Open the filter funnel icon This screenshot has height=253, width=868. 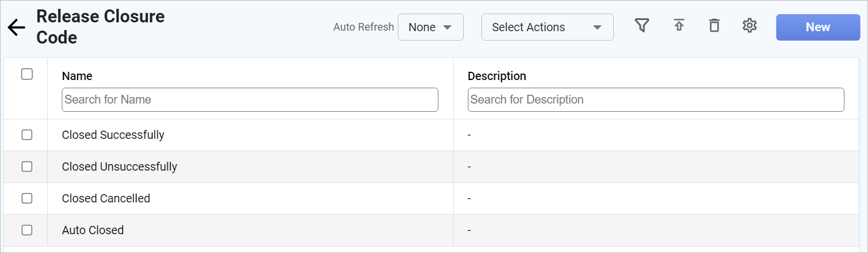(641, 26)
